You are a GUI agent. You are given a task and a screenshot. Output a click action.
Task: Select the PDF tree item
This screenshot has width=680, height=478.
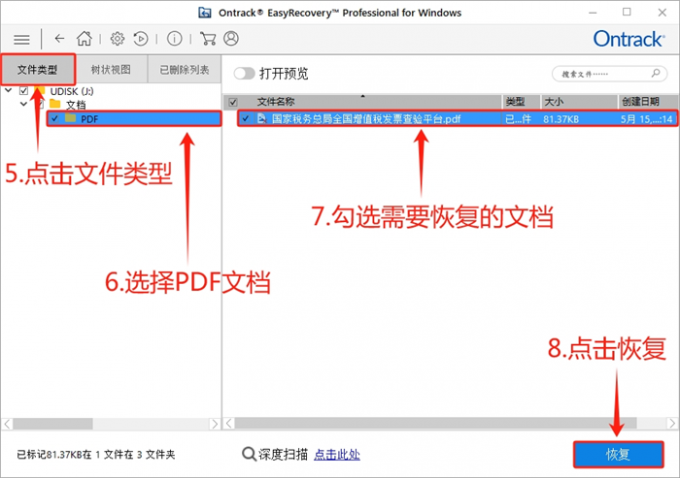coord(90,119)
